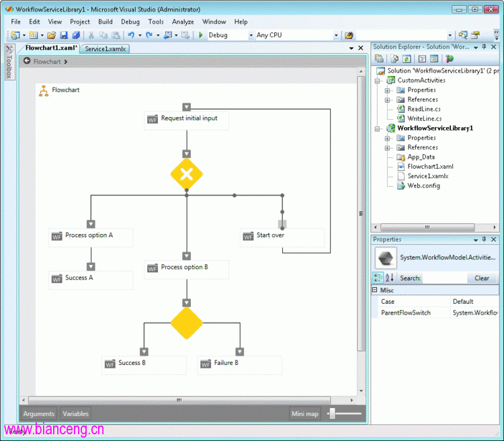Save the current file with Save icon
Viewport: 504px width, 441px height.
point(64,35)
